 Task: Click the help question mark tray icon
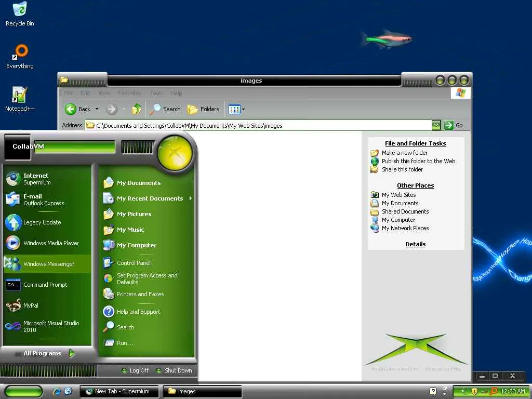[x=433, y=391]
